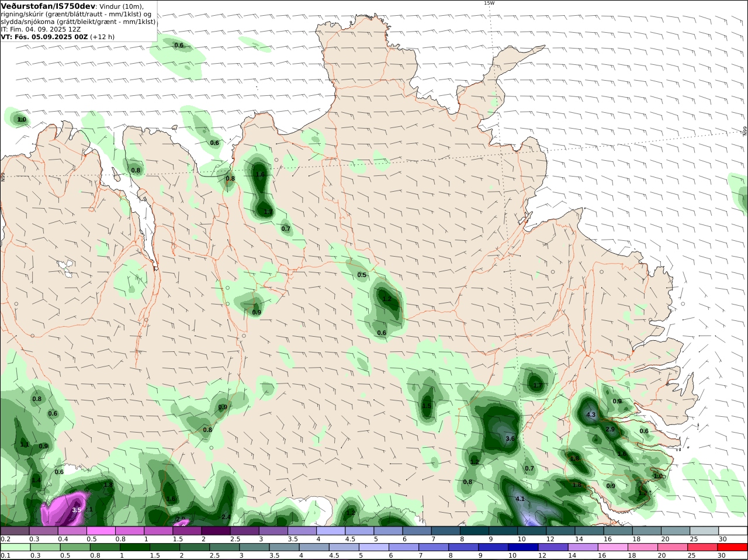This screenshot has width=748, height=560.
Task: Click the 0.4 label in the upper legend
Action: (x=63, y=539)
